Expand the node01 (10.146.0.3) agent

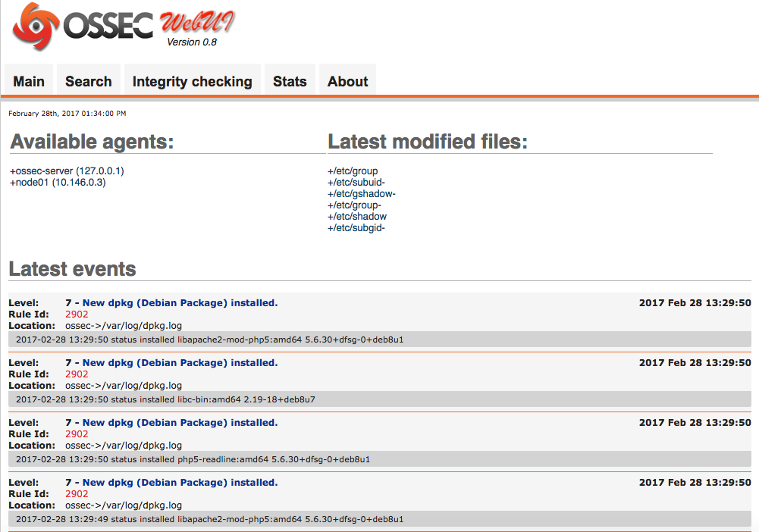[58, 183]
